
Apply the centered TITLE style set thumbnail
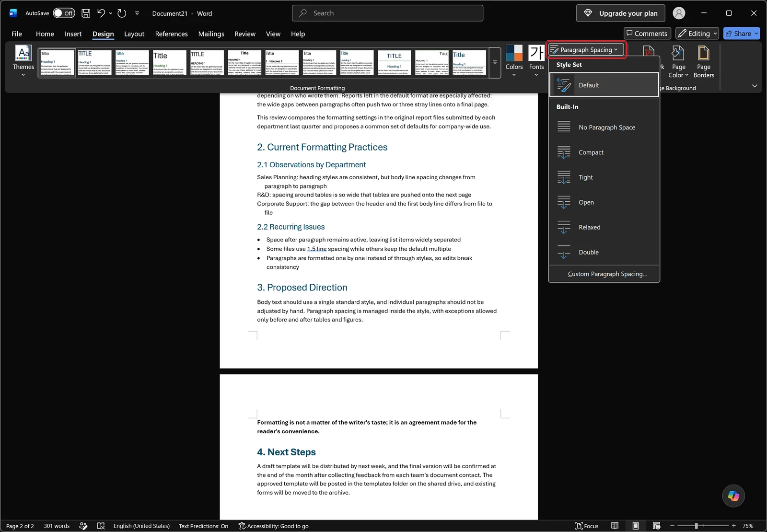(394, 63)
